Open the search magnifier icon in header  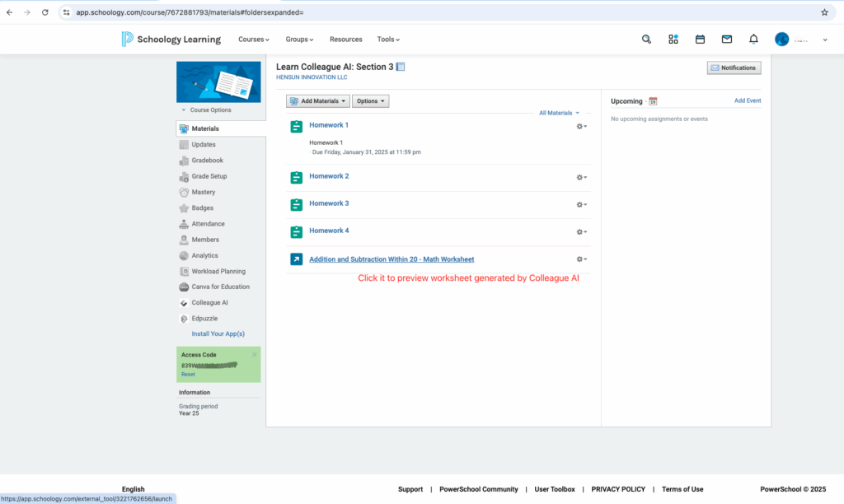coord(646,39)
